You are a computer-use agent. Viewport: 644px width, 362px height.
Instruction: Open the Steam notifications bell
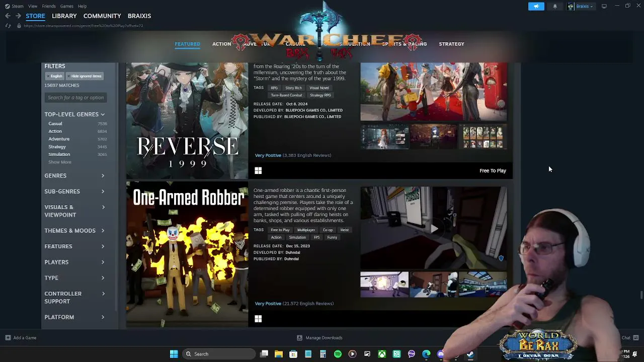tap(555, 6)
